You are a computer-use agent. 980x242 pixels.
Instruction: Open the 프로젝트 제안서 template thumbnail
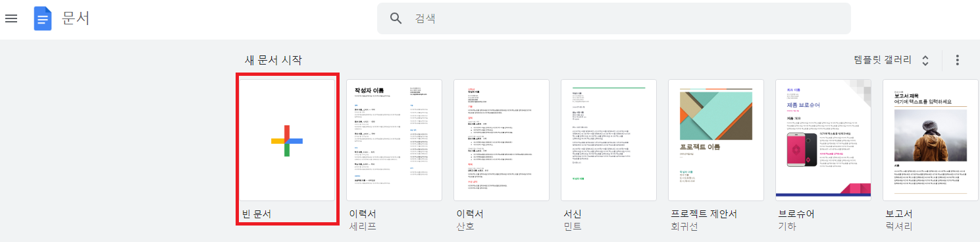coord(716,140)
